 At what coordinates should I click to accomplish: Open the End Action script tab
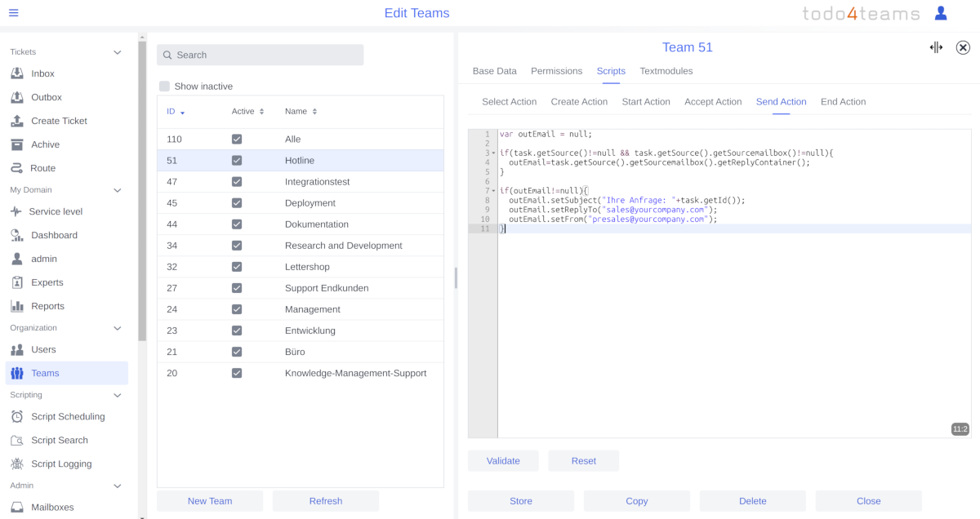pos(843,102)
